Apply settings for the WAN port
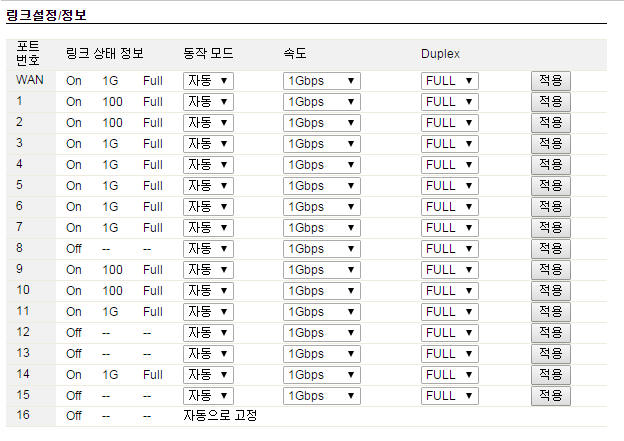This screenshot has width=624, height=441. pos(551,81)
